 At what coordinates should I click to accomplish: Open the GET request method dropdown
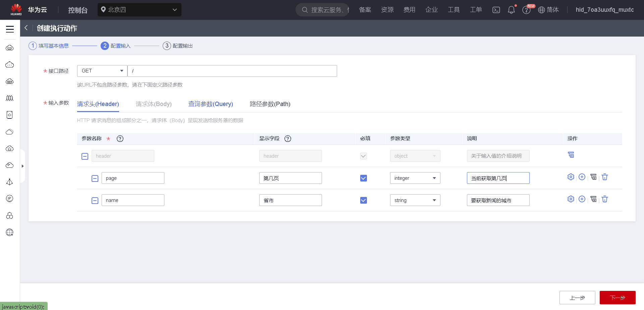pyautogui.click(x=102, y=71)
